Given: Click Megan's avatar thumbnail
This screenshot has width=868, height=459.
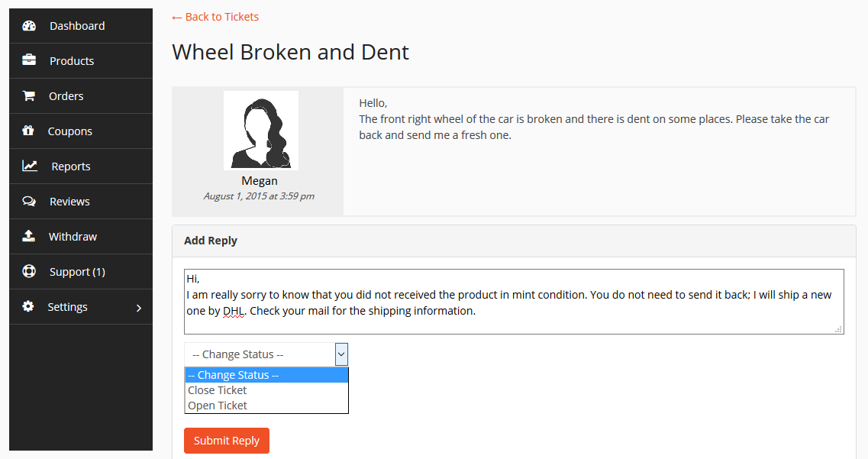Looking at the screenshot, I should pos(261,131).
